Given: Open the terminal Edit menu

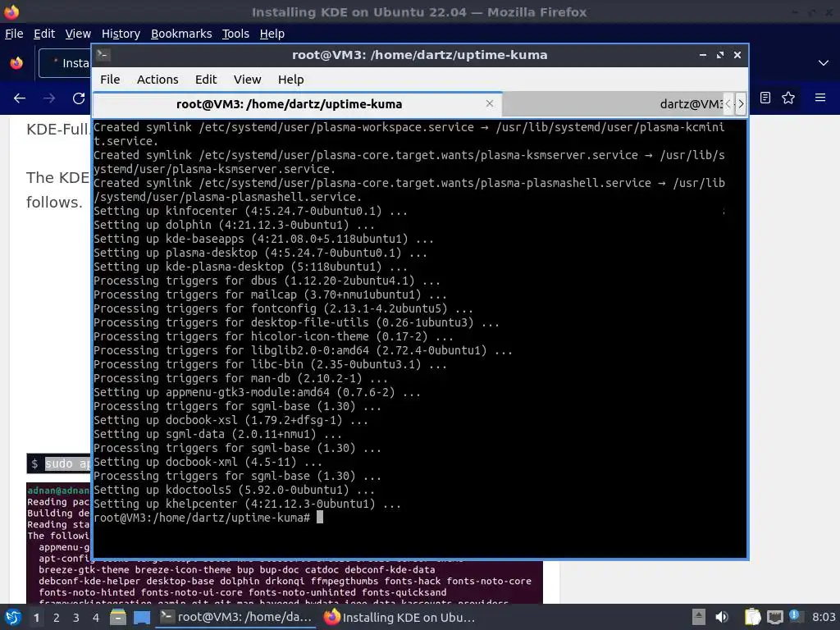Looking at the screenshot, I should [x=206, y=80].
